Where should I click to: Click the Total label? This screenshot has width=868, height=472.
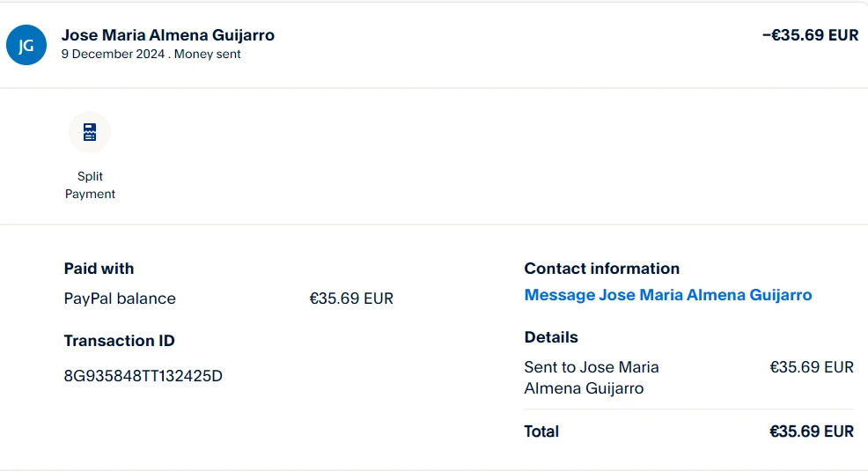[541, 431]
